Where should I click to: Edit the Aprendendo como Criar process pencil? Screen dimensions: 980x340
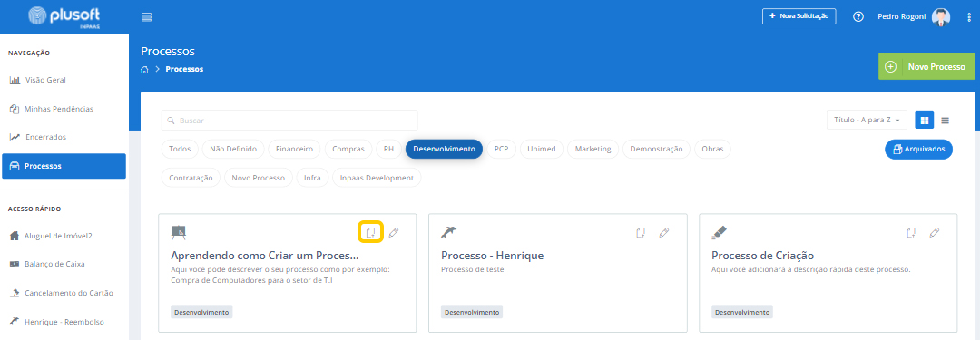[x=394, y=232]
